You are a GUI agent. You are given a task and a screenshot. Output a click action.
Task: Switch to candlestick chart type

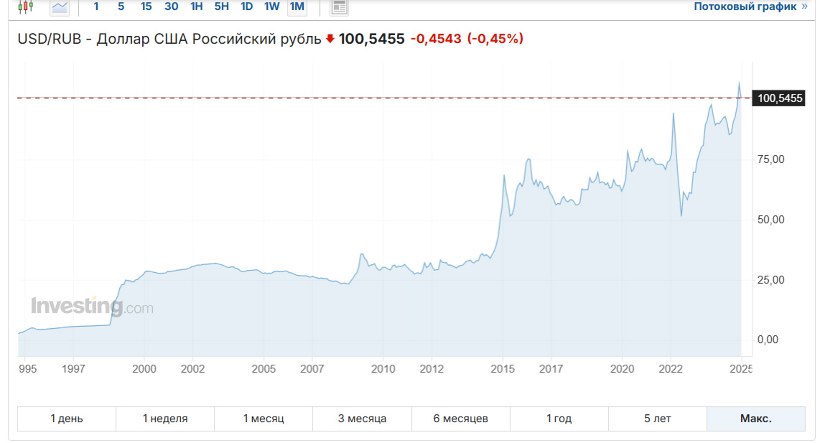tap(25, 7)
